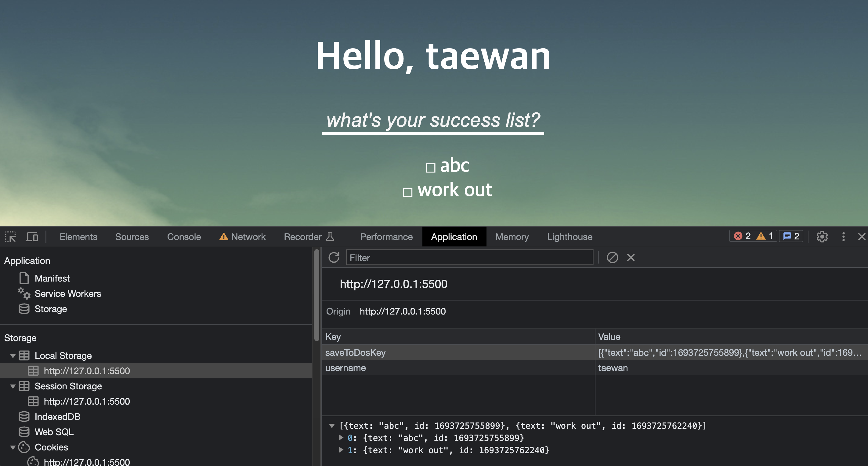Open DevTools settings gear

coord(822,237)
